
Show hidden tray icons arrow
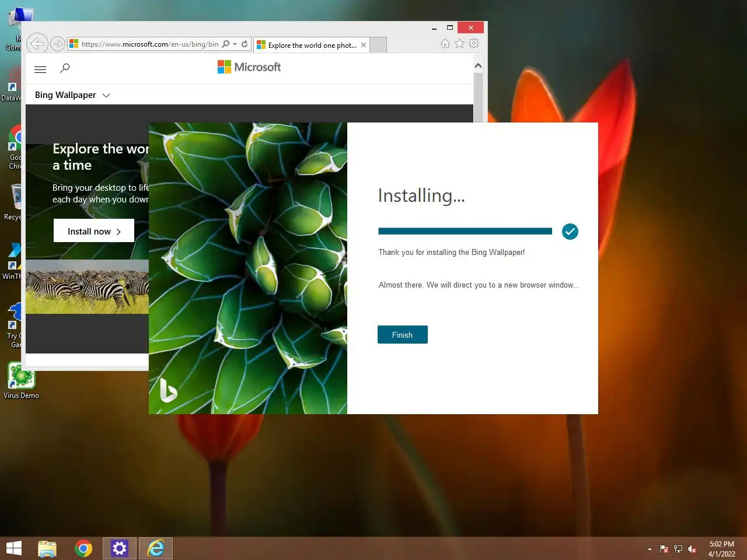click(650, 549)
